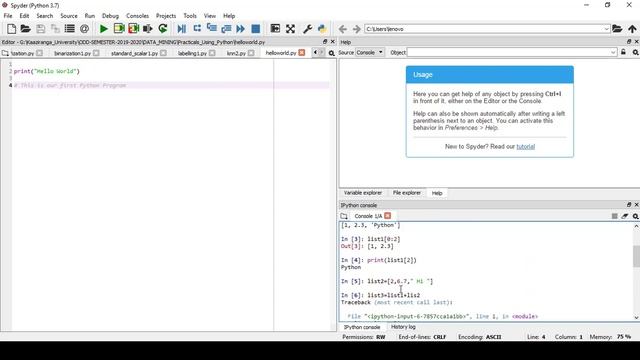Screen dimensions: 640x360
Task: Start debugging with the Debug file icon
Action: point(182,29)
